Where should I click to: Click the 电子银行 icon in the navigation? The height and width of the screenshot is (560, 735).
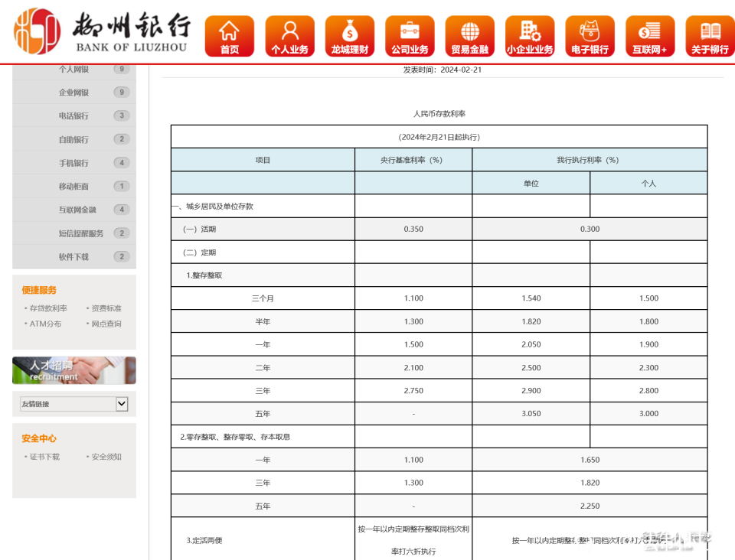(590, 36)
